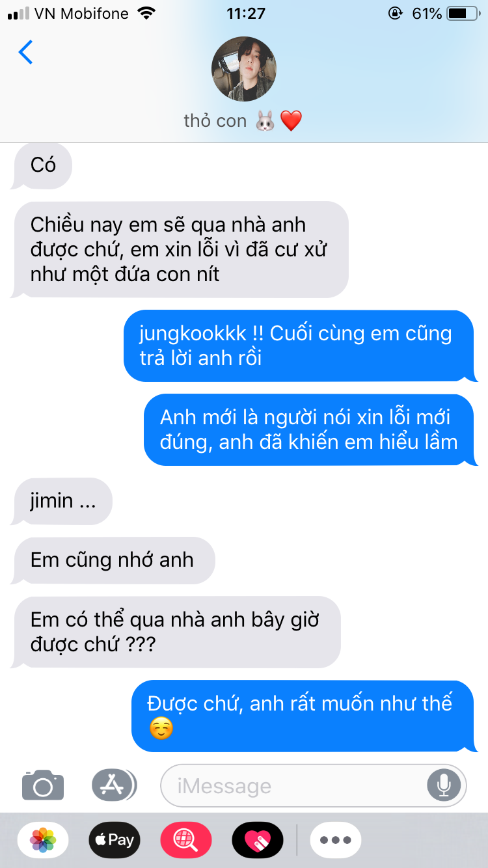The height and width of the screenshot is (868, 488).
Task: Open Apple Pay in the app drawer
Action: tap(115, 840)
